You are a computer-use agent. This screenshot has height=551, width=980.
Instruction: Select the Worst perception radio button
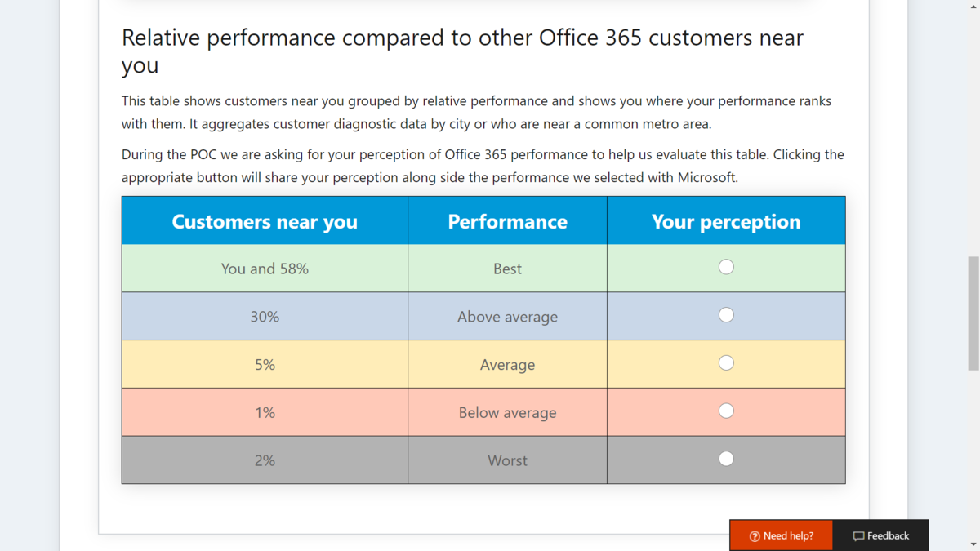coord(726,459)
